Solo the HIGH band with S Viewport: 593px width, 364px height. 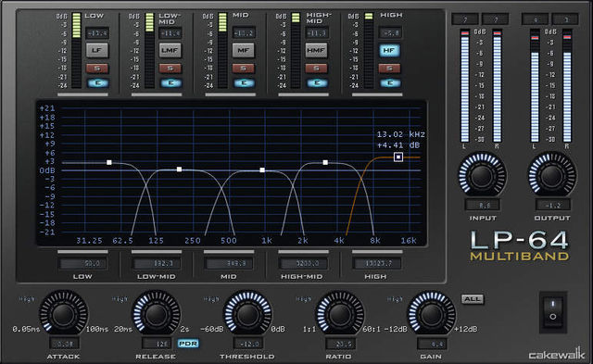(389, 69)
